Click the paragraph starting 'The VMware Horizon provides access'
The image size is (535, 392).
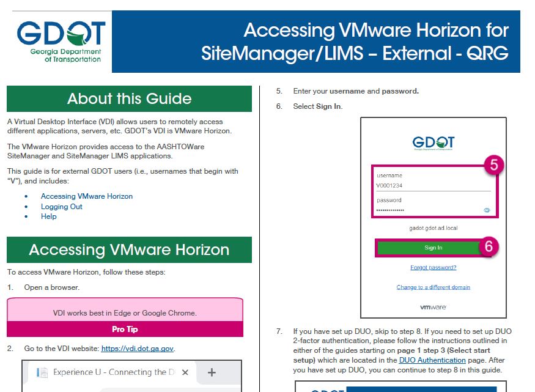(x=106, y=151)
